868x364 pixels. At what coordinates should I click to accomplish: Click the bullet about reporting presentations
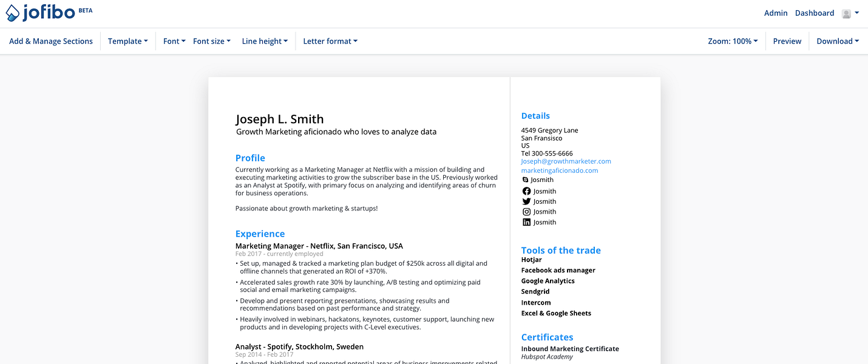pos(344,305)
